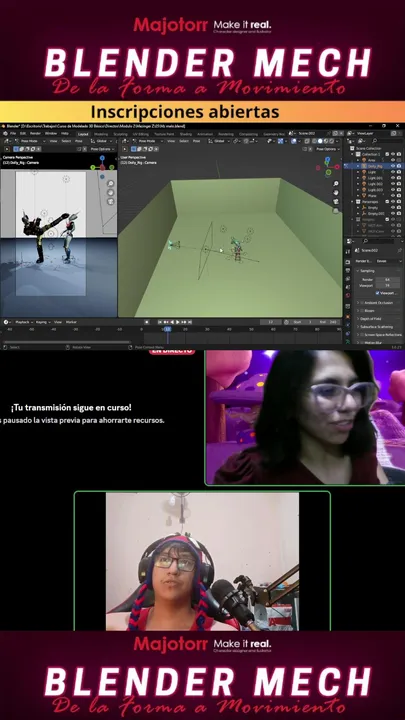Click the End frame 240 field
The width and height of the screenshot is (405, 720).
[x=330, y=322]
